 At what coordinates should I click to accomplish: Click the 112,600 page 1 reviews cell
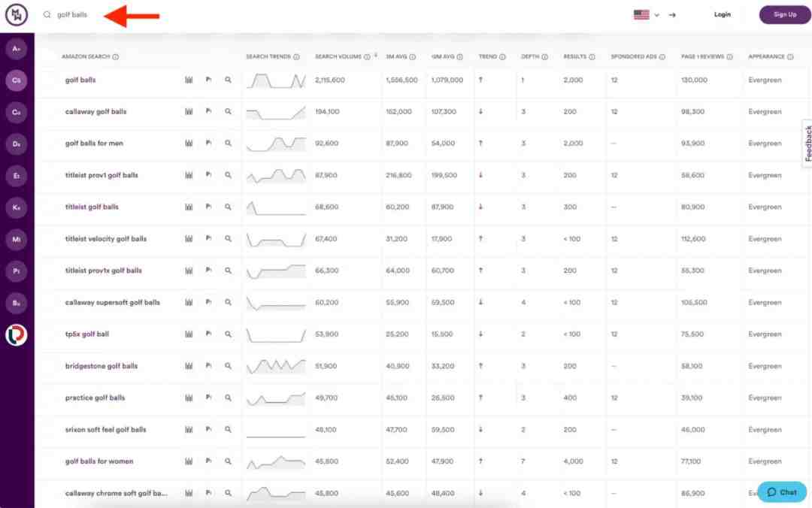click(693, 239)
